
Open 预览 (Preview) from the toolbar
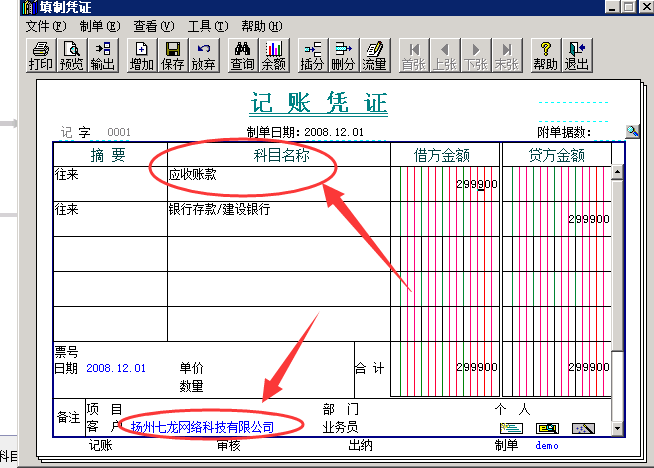point(72,55)
